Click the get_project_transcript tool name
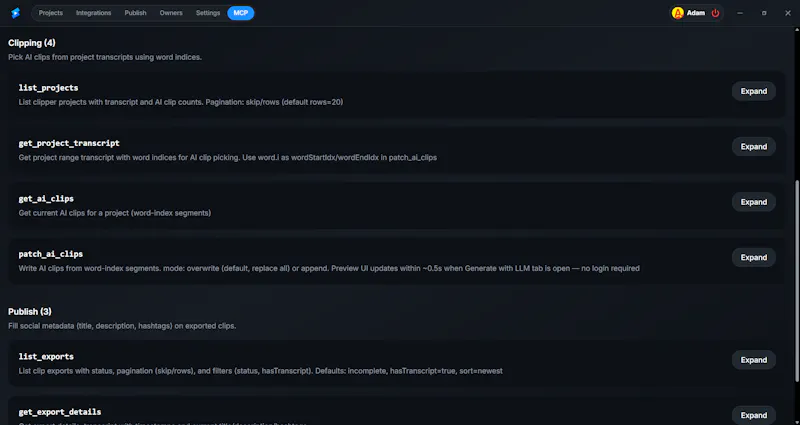This screenshot has height=425, width=800. [69, 143]
